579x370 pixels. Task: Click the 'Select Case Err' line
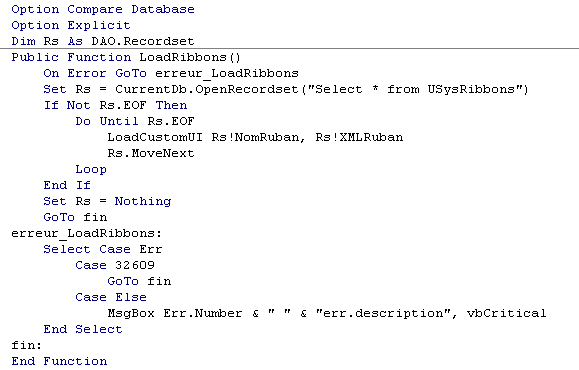tap(103, 249)
